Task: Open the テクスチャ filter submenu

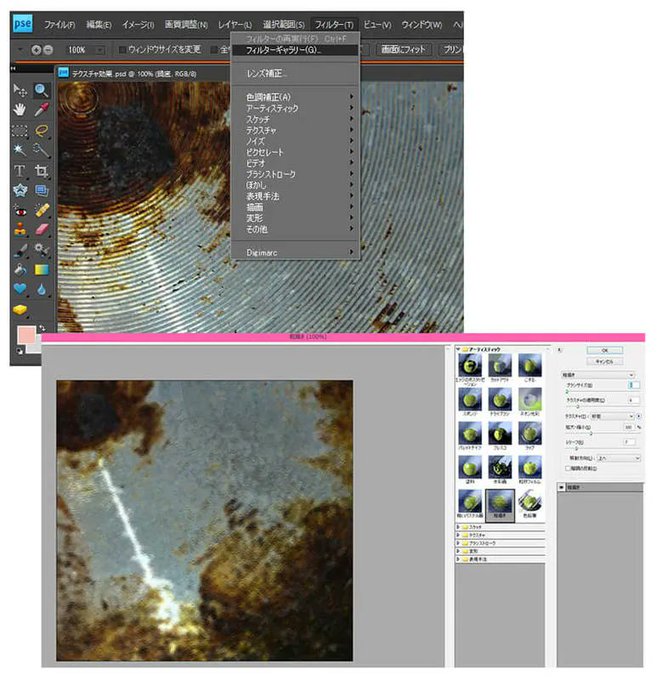Action: (295, 130)
